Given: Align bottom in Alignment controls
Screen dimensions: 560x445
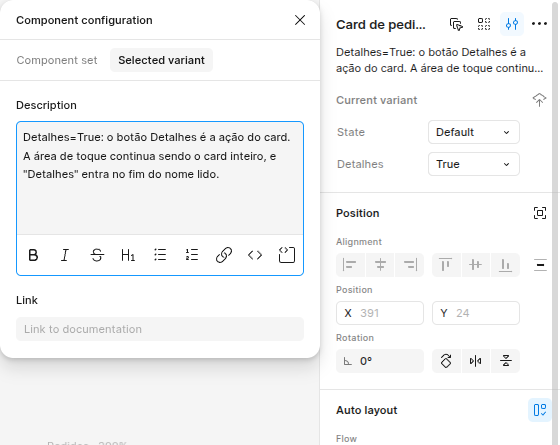Looking at the screenshot, I should tap(505, 265).
